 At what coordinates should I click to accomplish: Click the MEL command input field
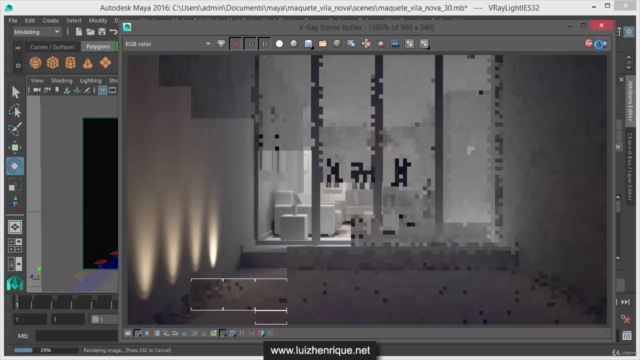coord(77,336)
